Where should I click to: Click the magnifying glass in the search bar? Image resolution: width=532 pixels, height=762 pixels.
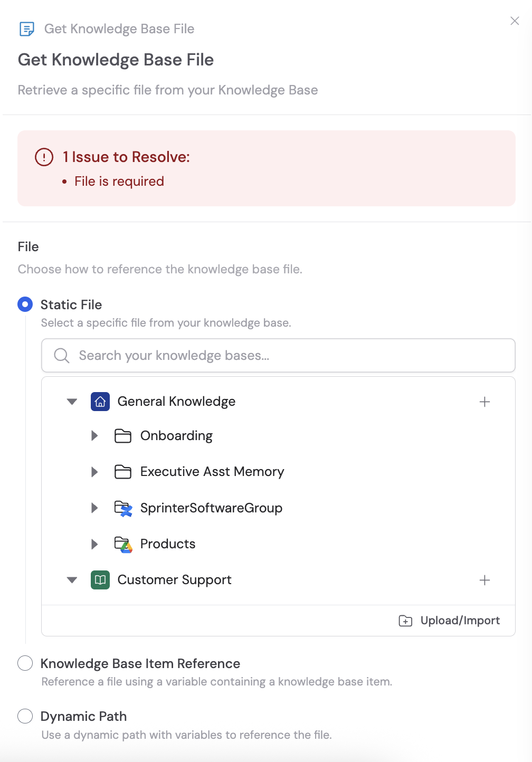[x=61, y=355]
